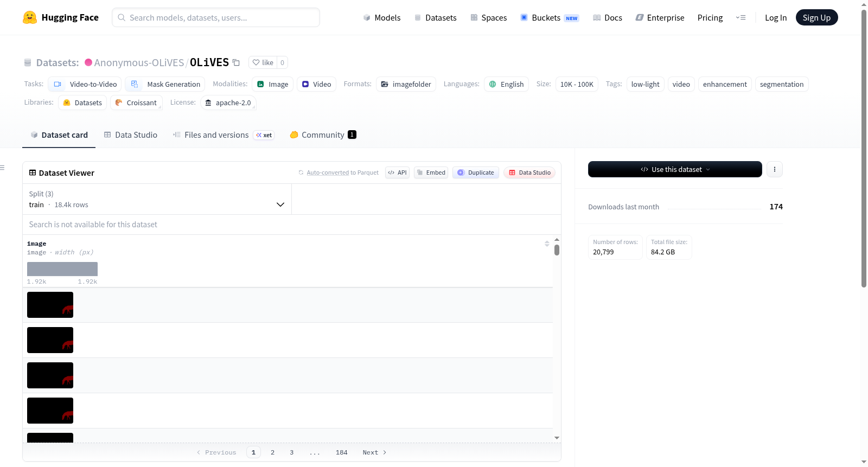Click the Next page button
This screenshot has width=868, height=467.
tap(374, 452)
